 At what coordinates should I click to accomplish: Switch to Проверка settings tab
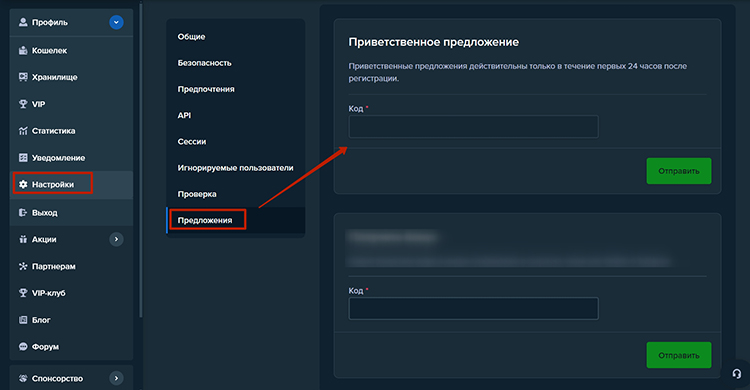[236, 194]
